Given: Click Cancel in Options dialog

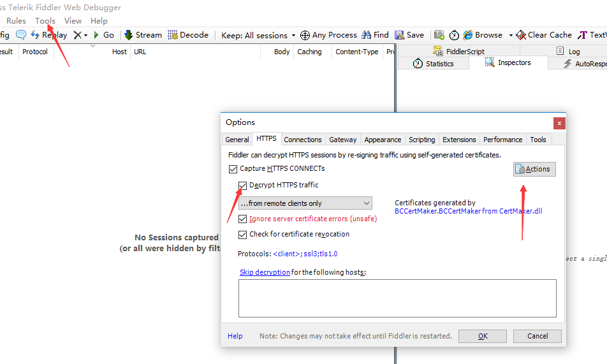Looking at the screenshot, I should point(538,336).
